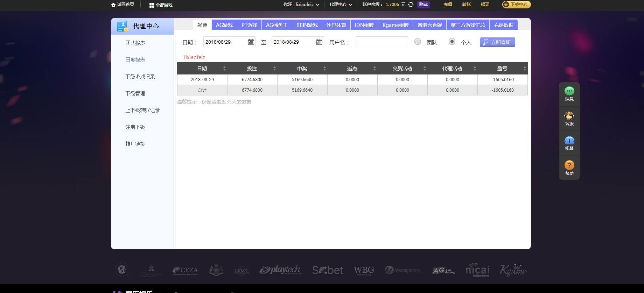Screen dimensions: 644x293
Task: Switch to the PT游戏 tab
Action: 249,25
